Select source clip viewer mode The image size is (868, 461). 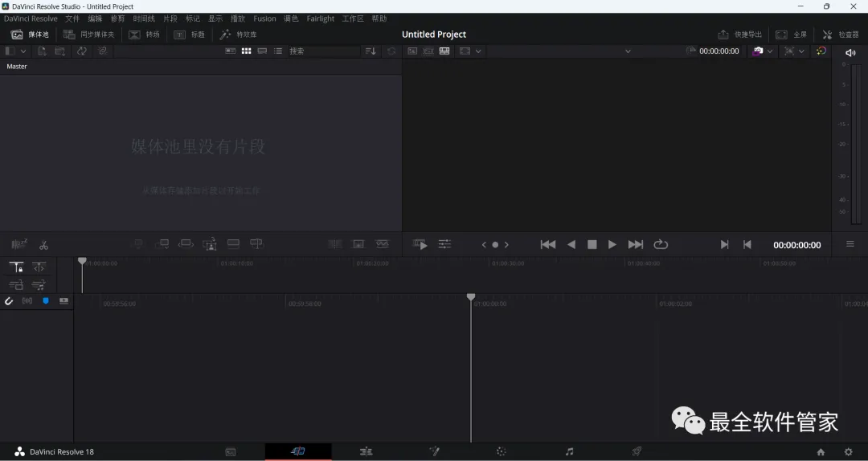pyautogui.click(x=412, y=51)
